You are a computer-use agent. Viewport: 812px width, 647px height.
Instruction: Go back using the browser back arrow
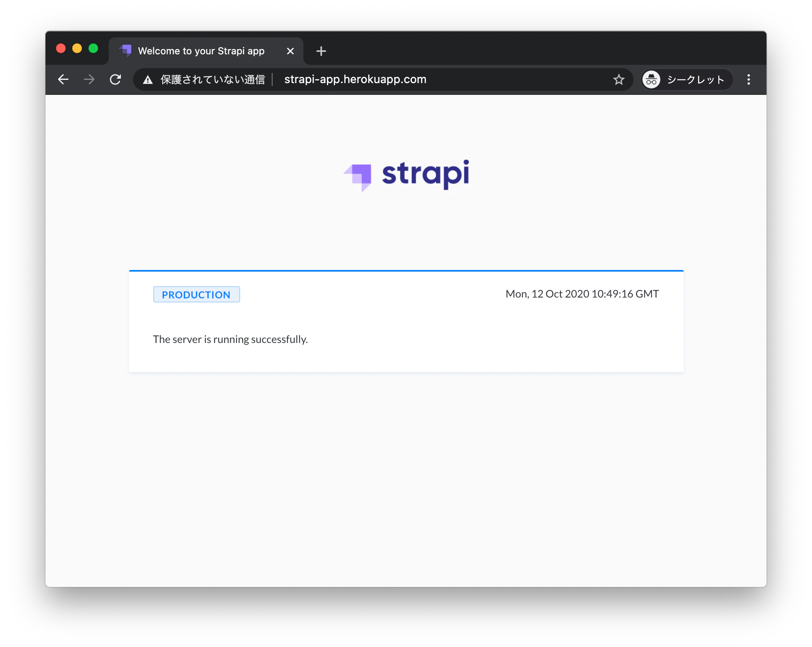pos(63,79)
